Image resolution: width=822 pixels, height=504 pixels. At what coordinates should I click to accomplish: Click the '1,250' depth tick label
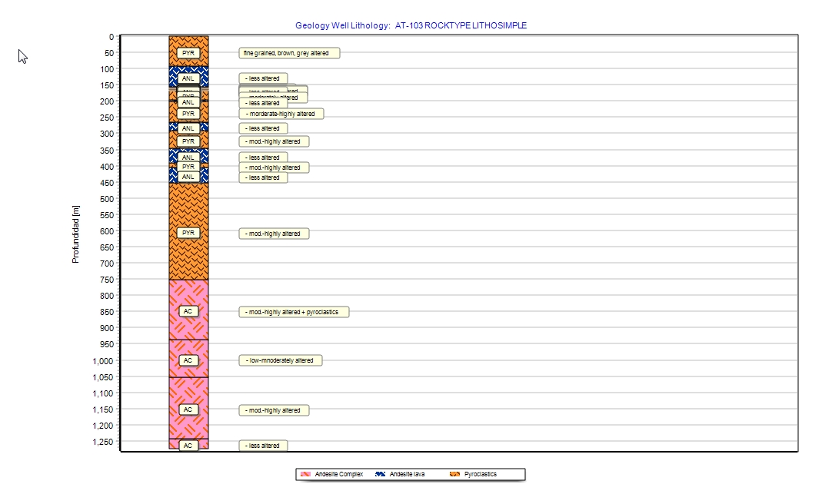(x=103, y=443)
